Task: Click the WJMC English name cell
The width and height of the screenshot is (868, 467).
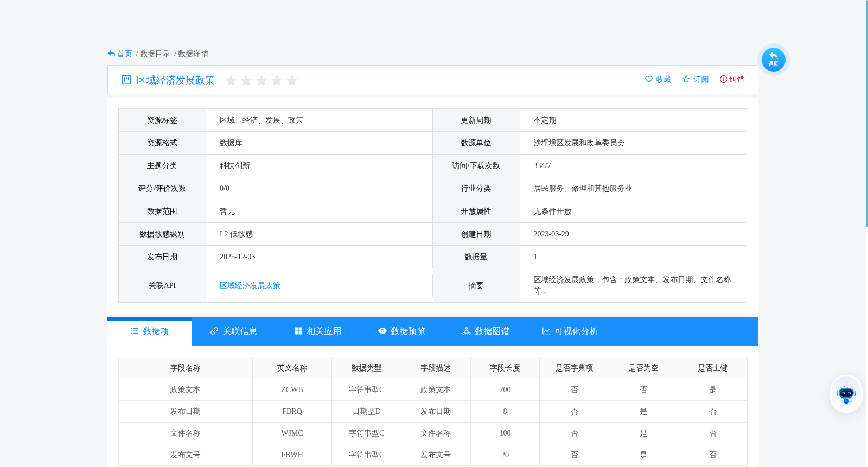Action: point(292,433)
